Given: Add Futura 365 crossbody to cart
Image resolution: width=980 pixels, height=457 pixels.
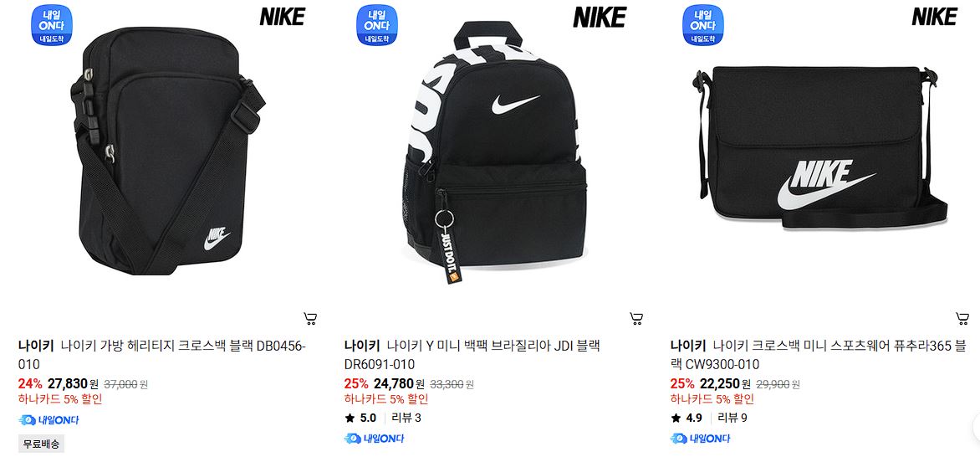Looking at the screenshot, I should pyautogui.click(x=962, y=319).
